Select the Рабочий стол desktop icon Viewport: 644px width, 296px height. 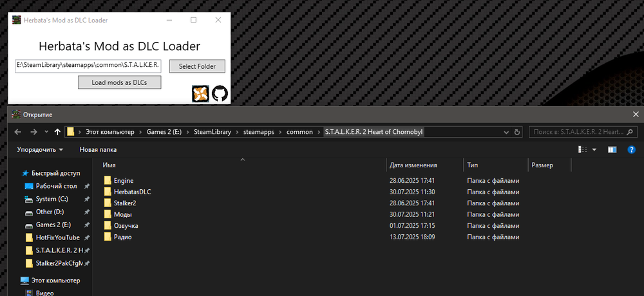(x=29, y=186)
